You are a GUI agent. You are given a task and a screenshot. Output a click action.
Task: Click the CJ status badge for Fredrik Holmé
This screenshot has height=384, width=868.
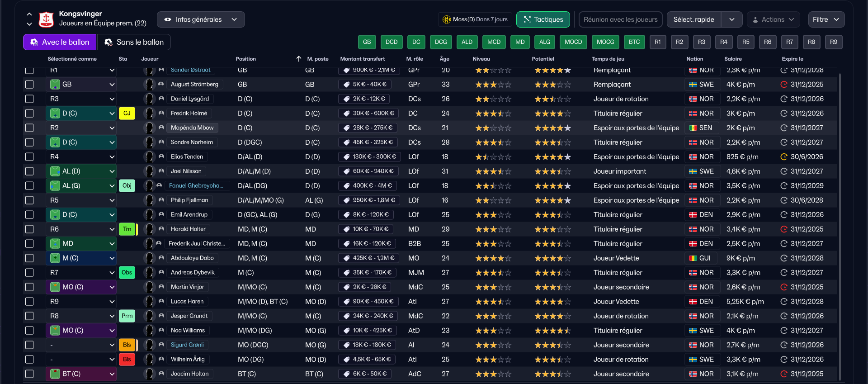pyautogui.click(x=127, y=114)
